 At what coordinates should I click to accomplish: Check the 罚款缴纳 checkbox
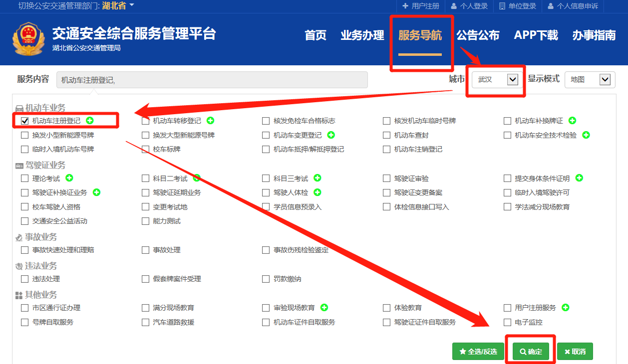(266, 279)
